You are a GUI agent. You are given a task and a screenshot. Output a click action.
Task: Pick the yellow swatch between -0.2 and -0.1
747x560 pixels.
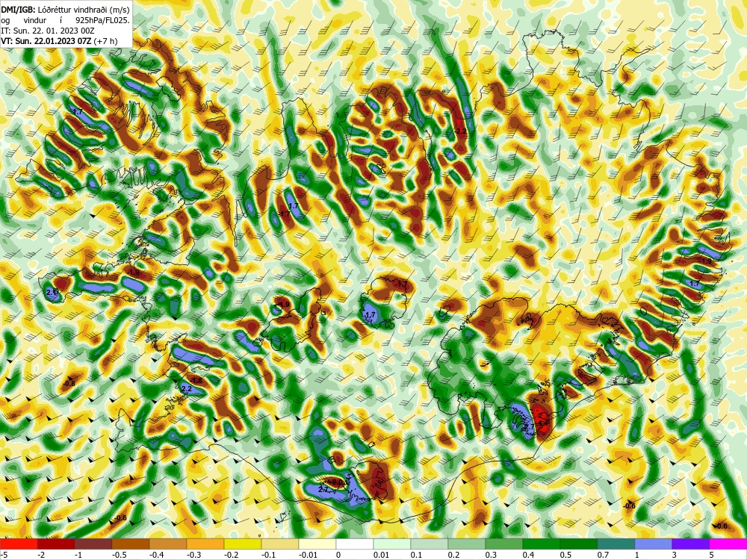tap(243, 544)
